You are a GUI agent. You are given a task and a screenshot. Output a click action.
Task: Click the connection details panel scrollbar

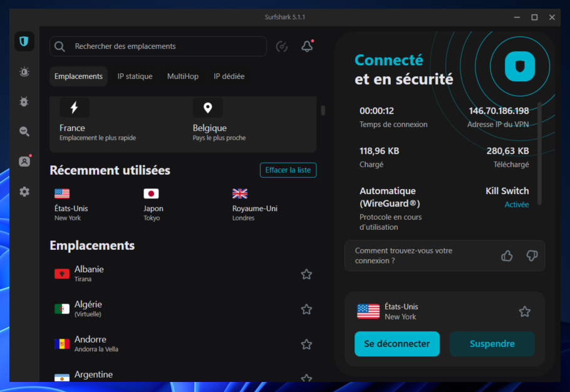[x=539, y=154]
